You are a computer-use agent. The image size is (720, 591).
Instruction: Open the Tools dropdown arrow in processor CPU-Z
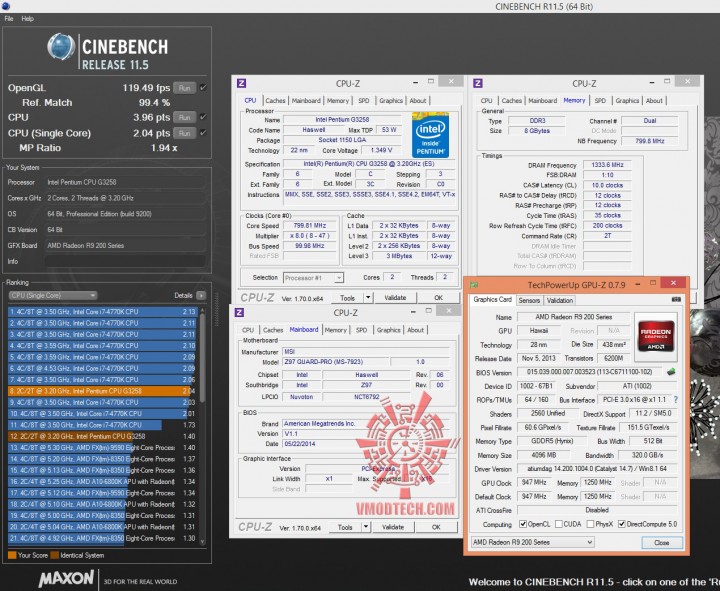coord(368,298)
